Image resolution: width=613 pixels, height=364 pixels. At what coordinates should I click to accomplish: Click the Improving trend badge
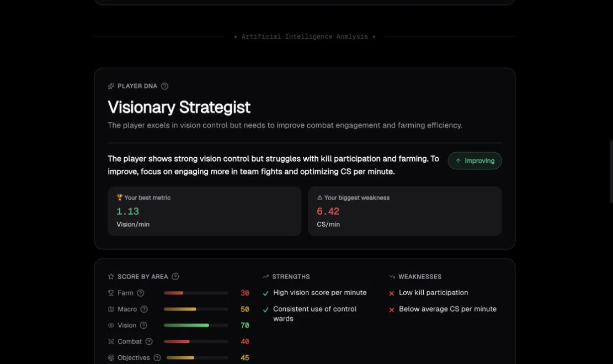[x=475, y=160]
